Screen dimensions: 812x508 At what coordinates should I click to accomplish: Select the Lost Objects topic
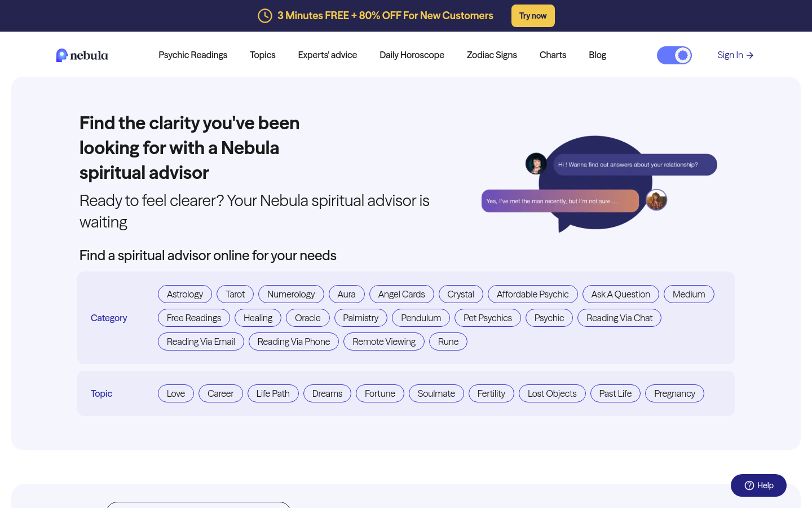tap(552, 393)
